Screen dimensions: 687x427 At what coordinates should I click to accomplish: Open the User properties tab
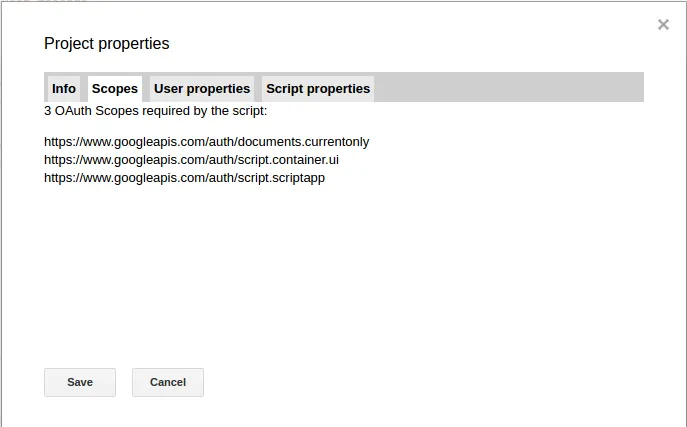202,89
